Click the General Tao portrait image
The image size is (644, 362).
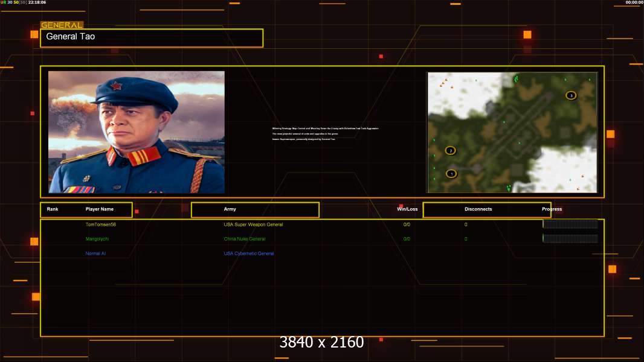(137, 132)
